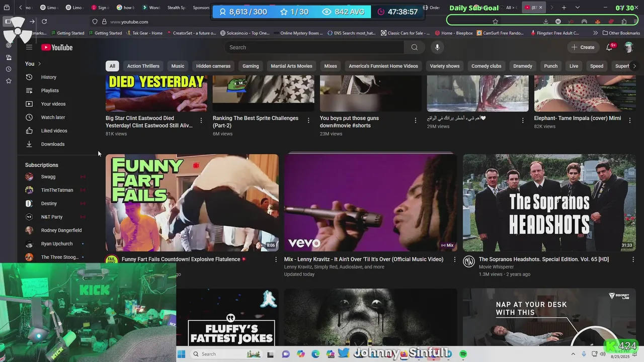Screen dimensions: 644x362
Task: Open more options for Ranking Sprite Challenges video
Action: pos(308,120)
